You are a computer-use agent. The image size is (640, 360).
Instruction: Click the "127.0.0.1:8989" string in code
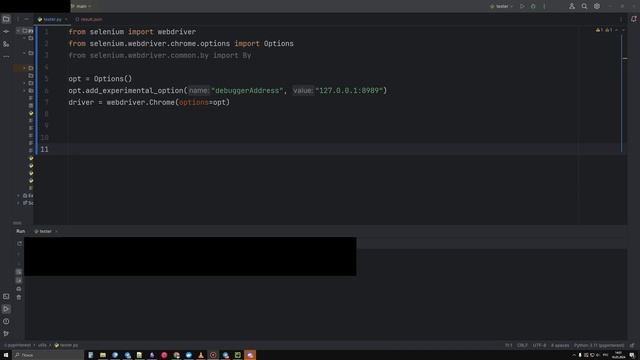349,91
